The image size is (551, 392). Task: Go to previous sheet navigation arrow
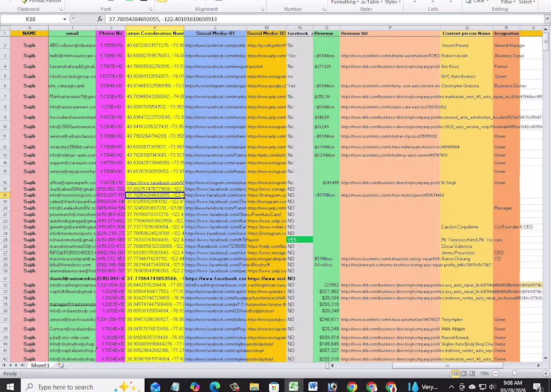pos(11,365)
